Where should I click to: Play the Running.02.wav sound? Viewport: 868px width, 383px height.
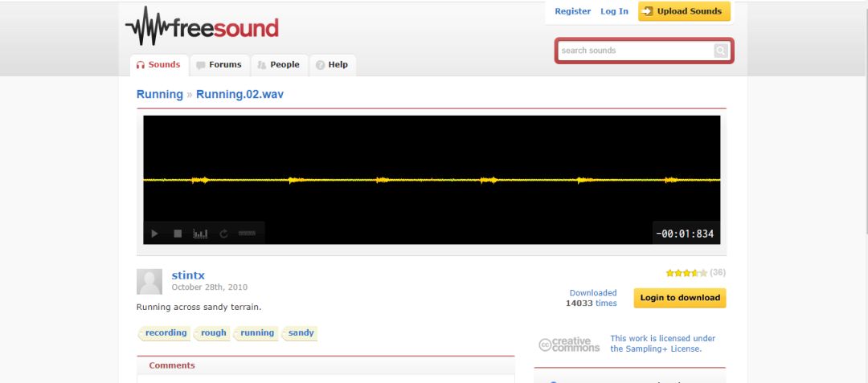click(x=154, y=234)
